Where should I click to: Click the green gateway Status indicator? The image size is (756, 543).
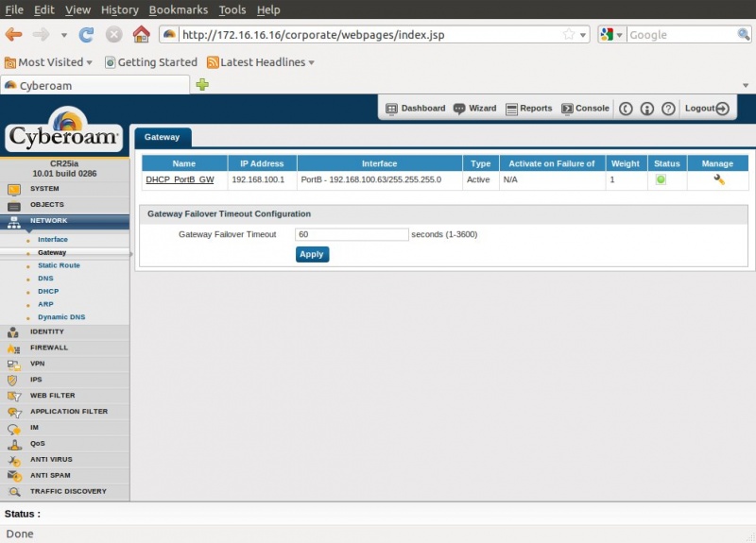tap(661, 179)
